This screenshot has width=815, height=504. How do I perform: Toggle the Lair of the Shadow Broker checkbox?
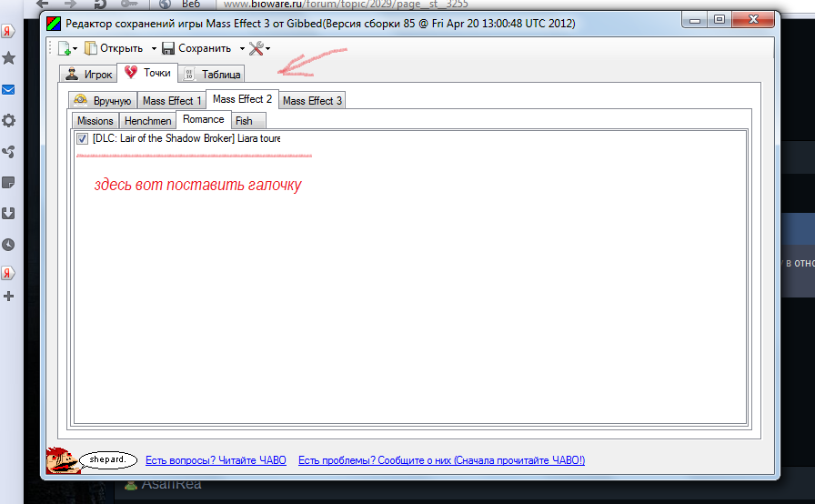coord(82,138)
